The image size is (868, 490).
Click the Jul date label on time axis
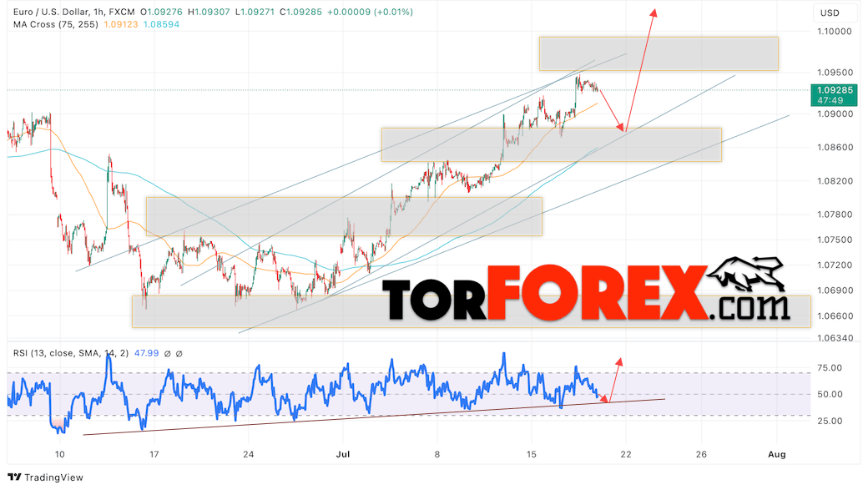343,455
